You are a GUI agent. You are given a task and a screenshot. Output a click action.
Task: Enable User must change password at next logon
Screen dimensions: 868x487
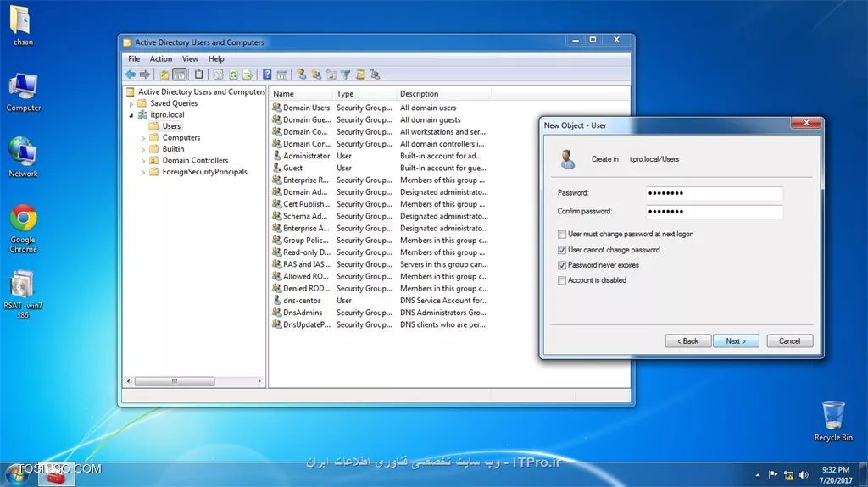tap(562, 234)
